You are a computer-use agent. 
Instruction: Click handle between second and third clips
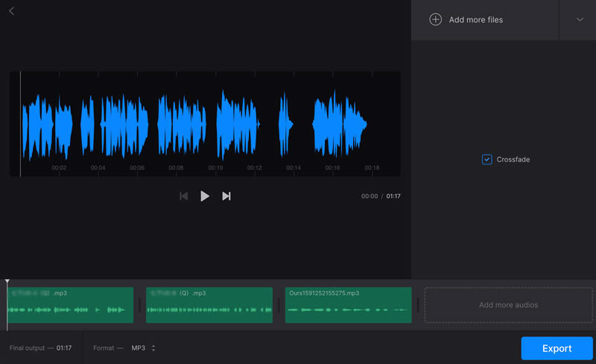[x=279, y=305]
